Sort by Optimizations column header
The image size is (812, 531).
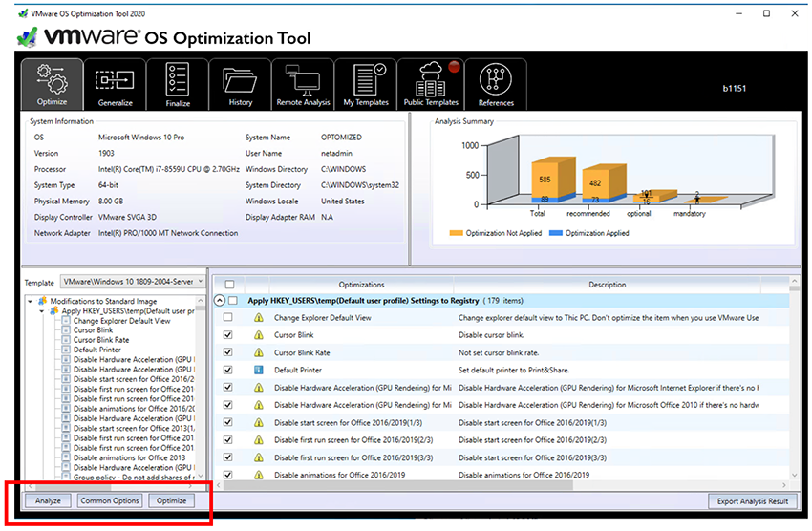point(361,285)
